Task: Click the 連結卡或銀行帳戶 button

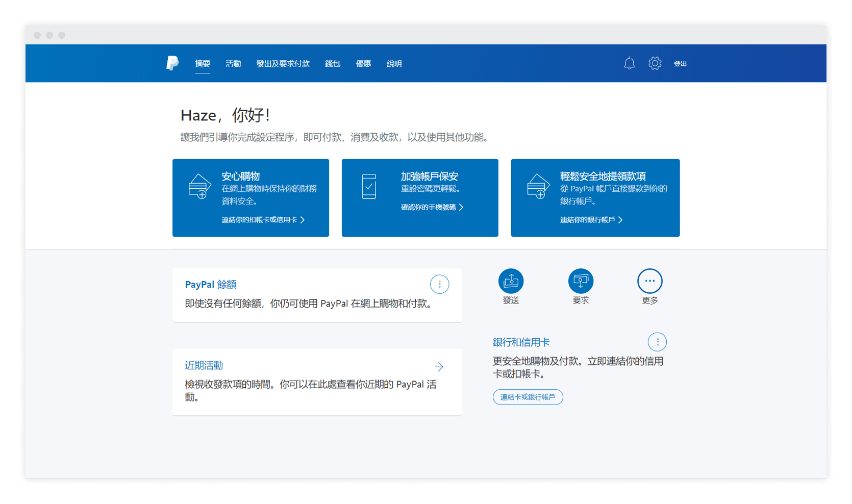Action: click(x=528, y=397)
